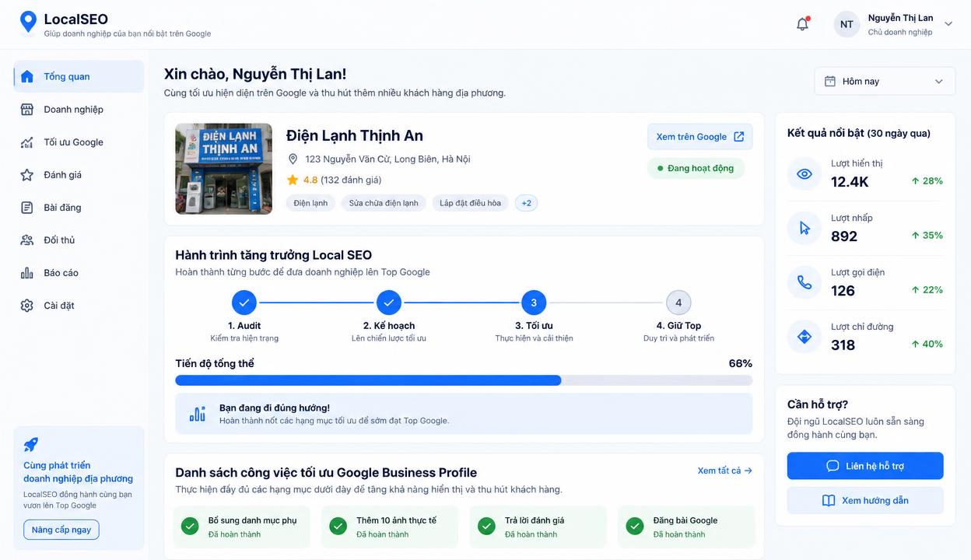
Task: Click the 318 directions value
Action: pos(843,345)
